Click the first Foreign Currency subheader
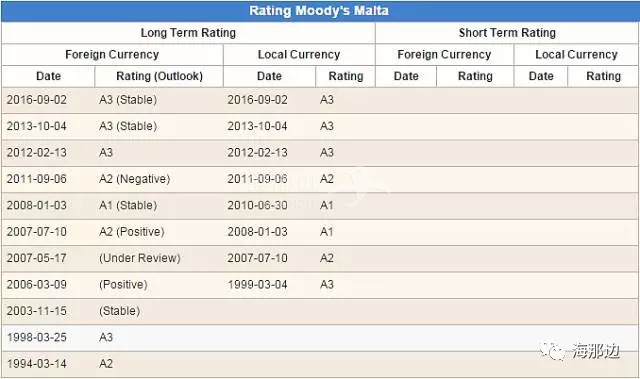 pos(112,55)
